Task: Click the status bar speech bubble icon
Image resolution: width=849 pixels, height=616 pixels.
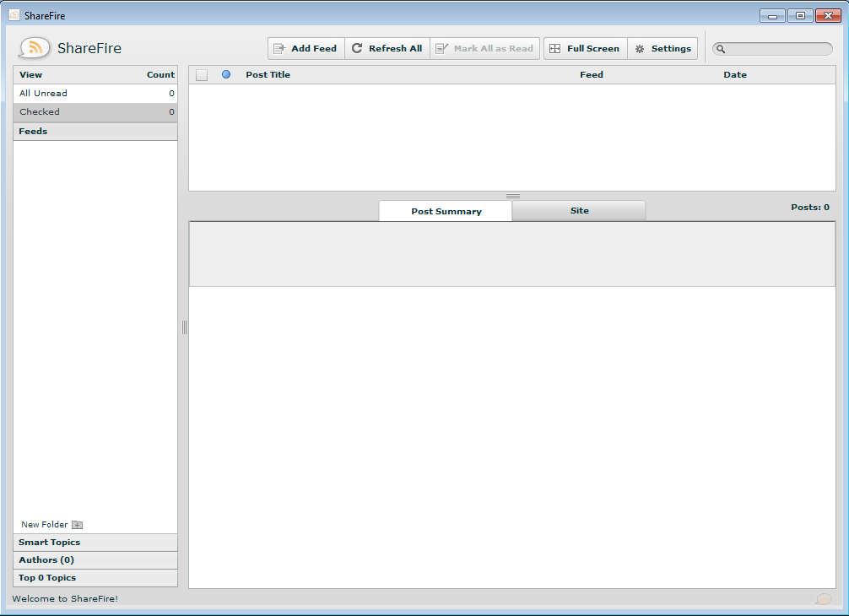Action: coord(824,598)
